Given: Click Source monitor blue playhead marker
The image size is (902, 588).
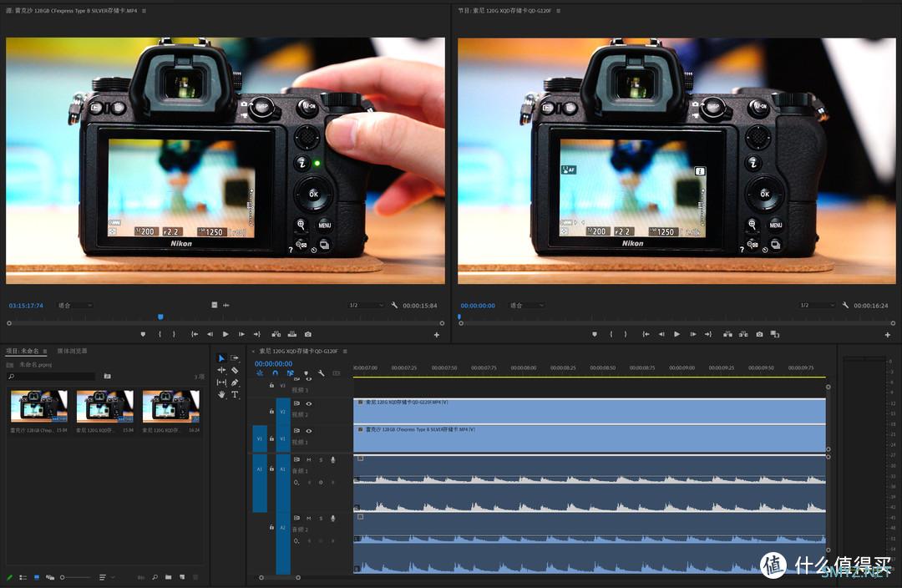Looking at the screenshot, I should click(x=160, y=317).
